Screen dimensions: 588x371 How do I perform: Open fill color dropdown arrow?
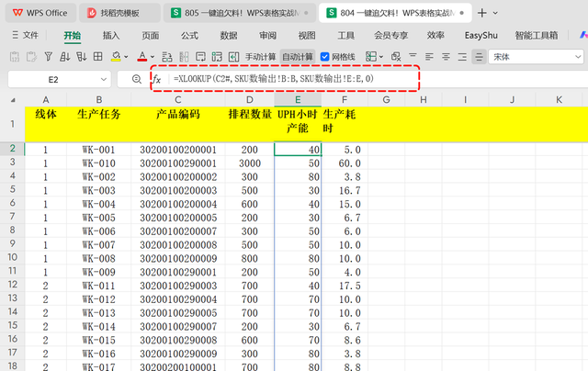pyautogui.click(x=126, y=57)
